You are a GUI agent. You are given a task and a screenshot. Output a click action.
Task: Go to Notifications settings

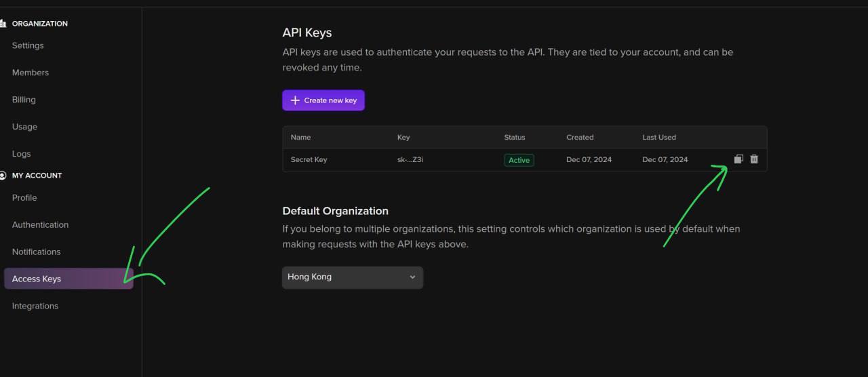37,252
